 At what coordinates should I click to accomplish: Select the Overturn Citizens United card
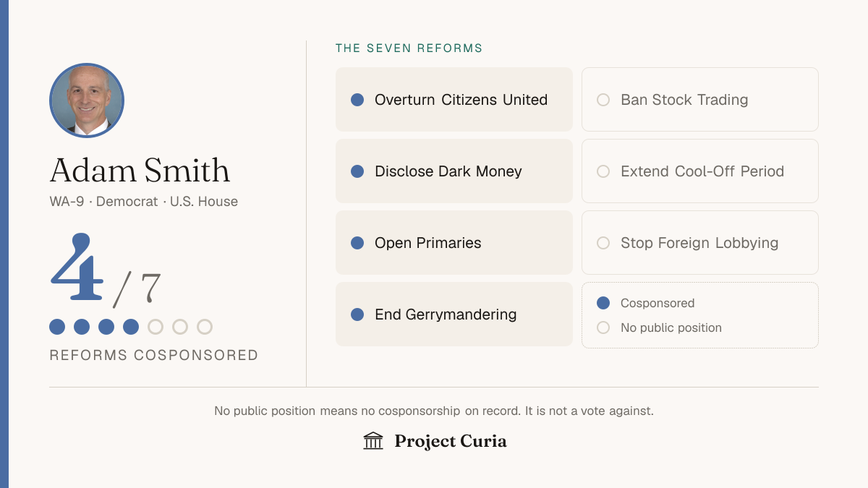coord(454,100)
